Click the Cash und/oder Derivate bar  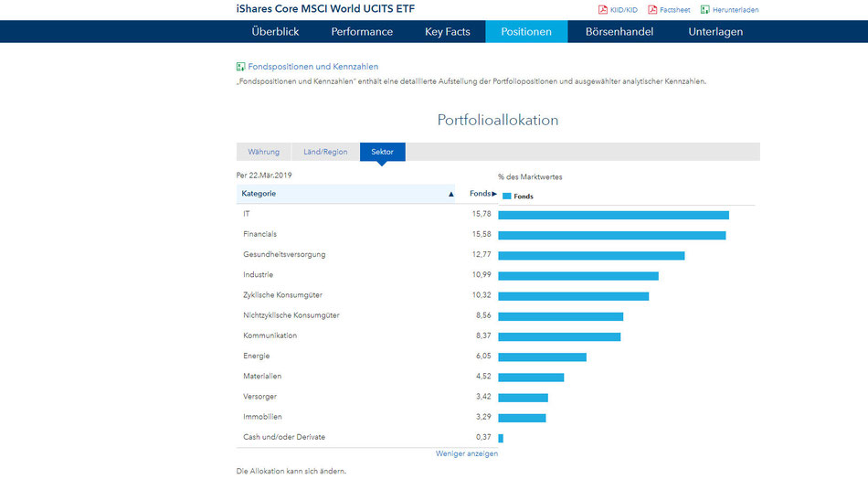(501, 438)
